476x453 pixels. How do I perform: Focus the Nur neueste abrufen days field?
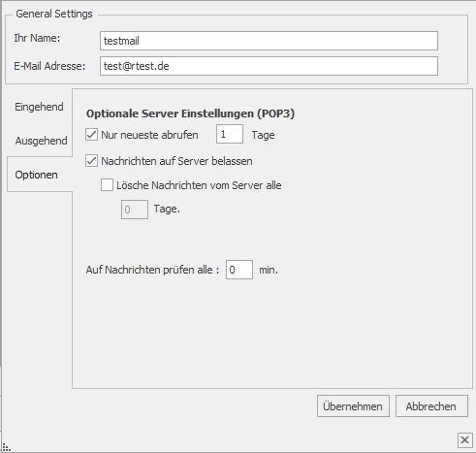click(230, 134)
